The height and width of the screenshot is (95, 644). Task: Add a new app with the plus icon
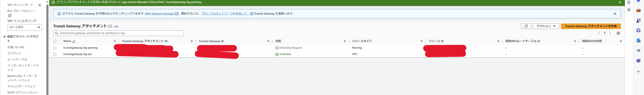point(638,72)
